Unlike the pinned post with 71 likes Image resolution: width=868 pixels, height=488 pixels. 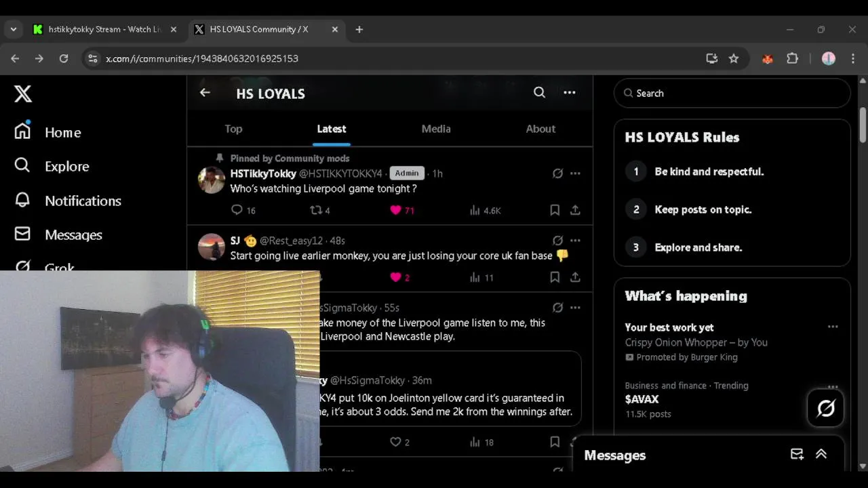tap(402, 210)
